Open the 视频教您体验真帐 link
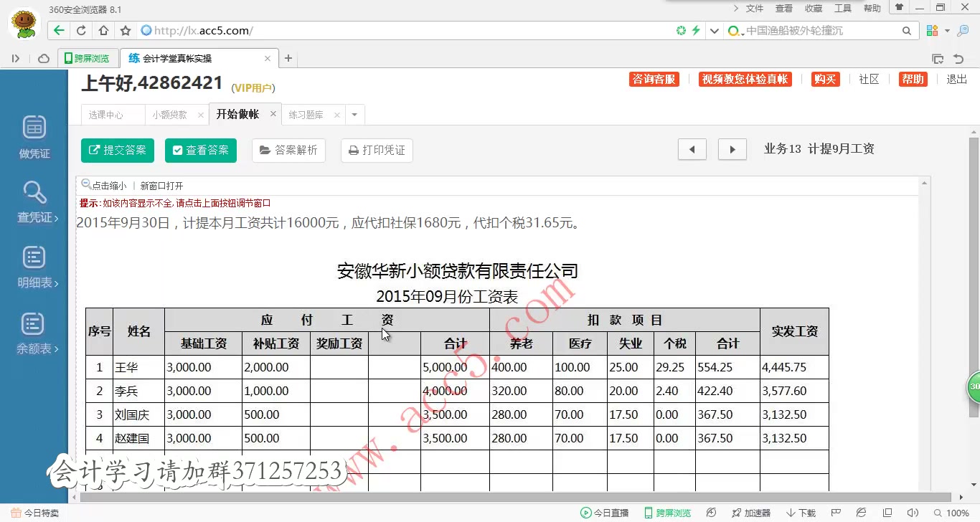Image resolution: width=980 pixels, height=522 pixels. 745,80
